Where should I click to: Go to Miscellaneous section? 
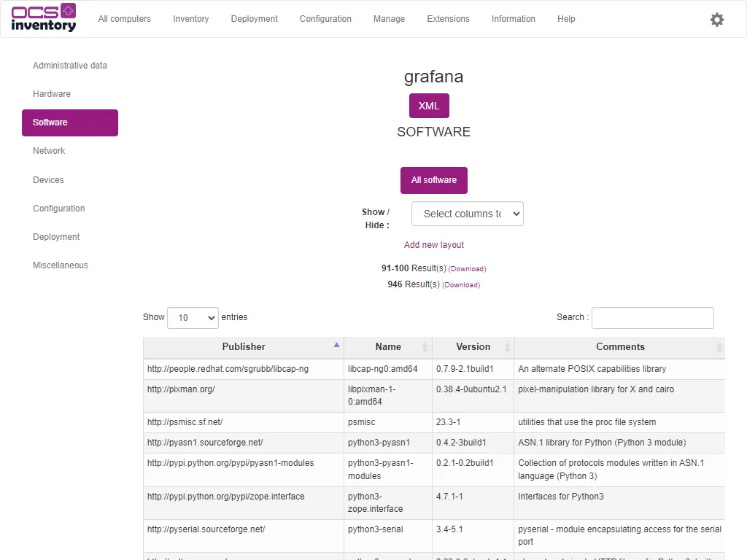pos(70,265)
